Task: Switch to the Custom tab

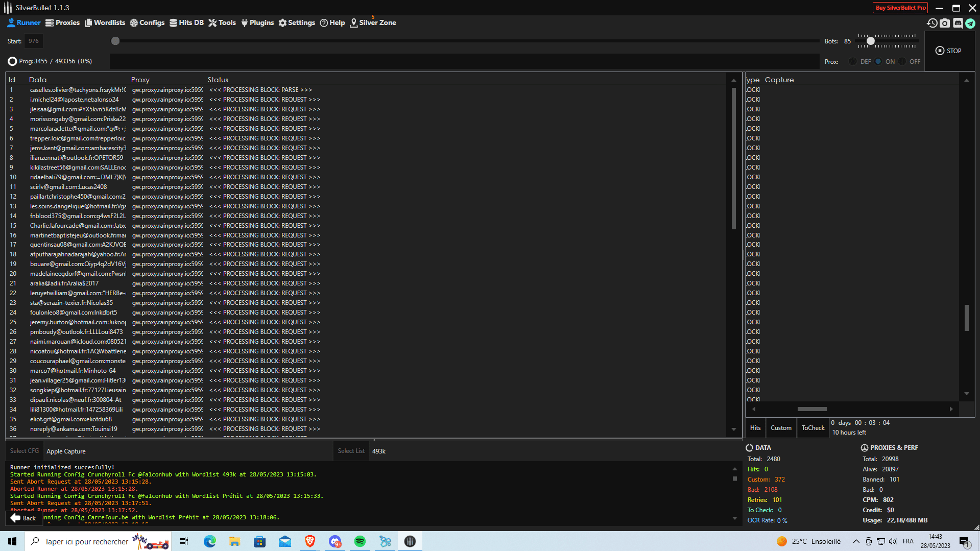Action: pos(781,428)
